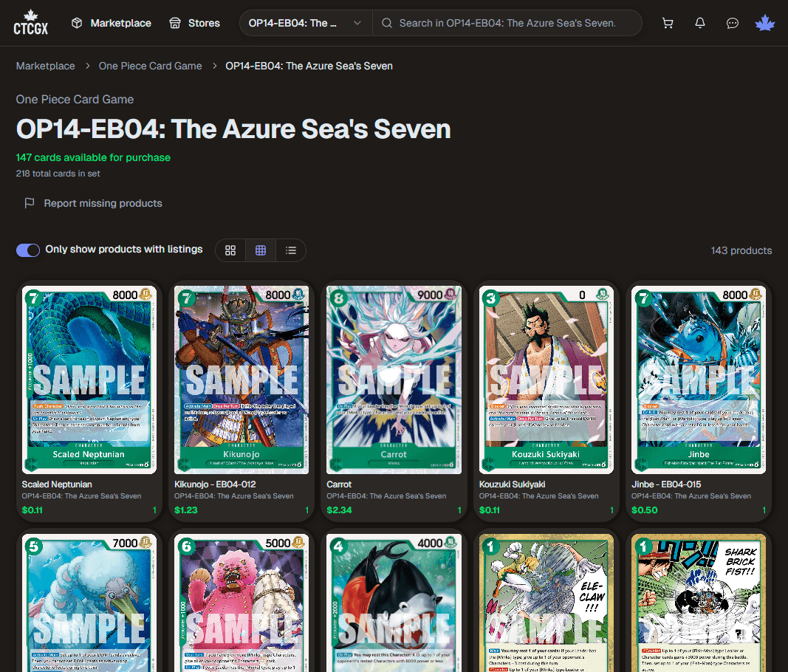Disable Only show products with listings
This screenshot has width=788, height=672.
click(x=27, y=250)
